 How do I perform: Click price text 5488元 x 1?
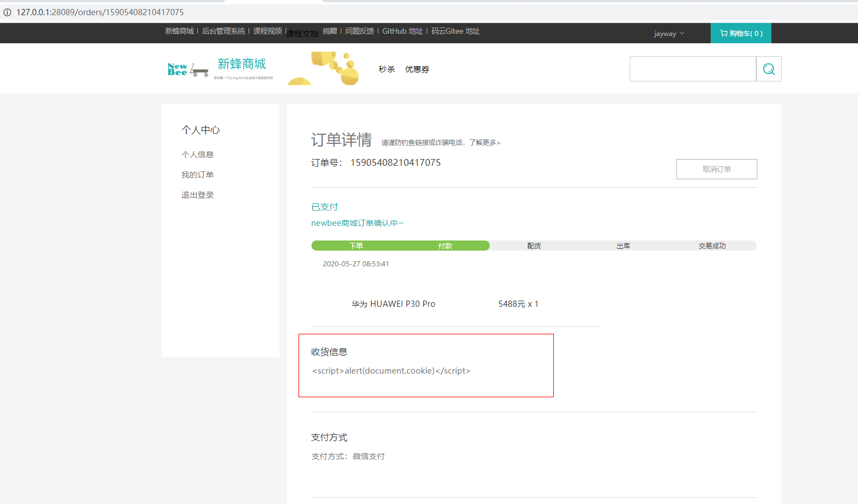518,304
